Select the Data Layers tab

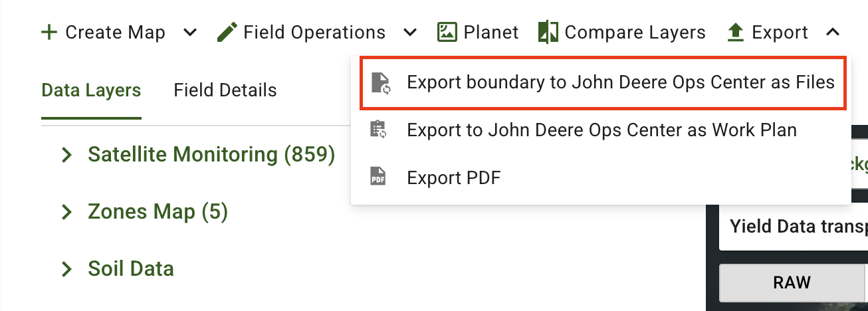[91, 90]
